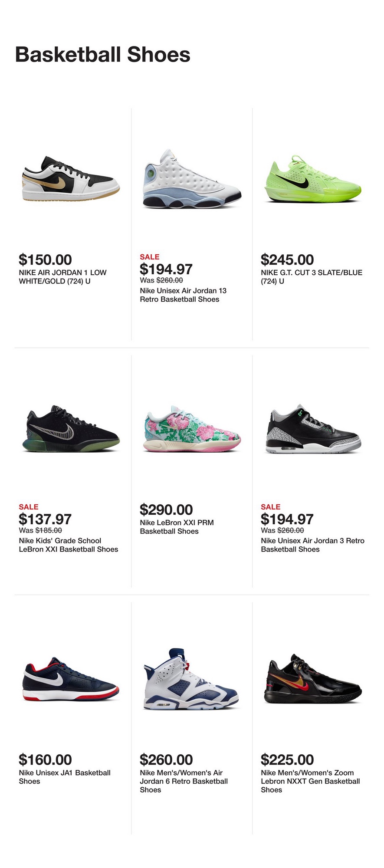Click Nike Unisex Air Jordan 13 Retro title

click(x=183, y=295)
